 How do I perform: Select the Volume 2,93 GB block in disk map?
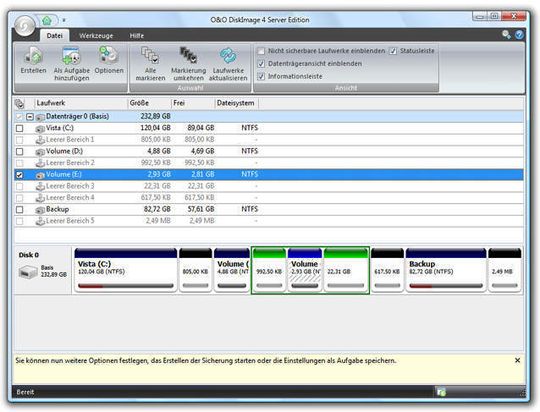(304, 270)
